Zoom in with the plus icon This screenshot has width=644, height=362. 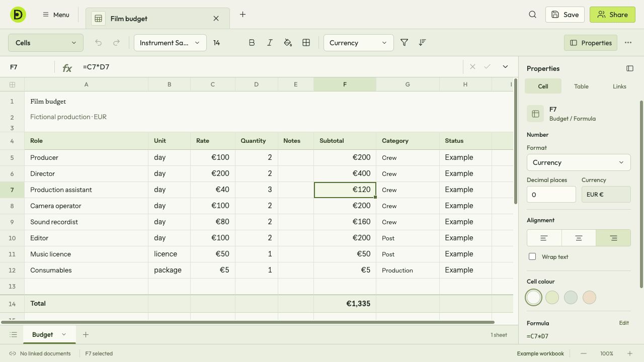coord(629,353)
